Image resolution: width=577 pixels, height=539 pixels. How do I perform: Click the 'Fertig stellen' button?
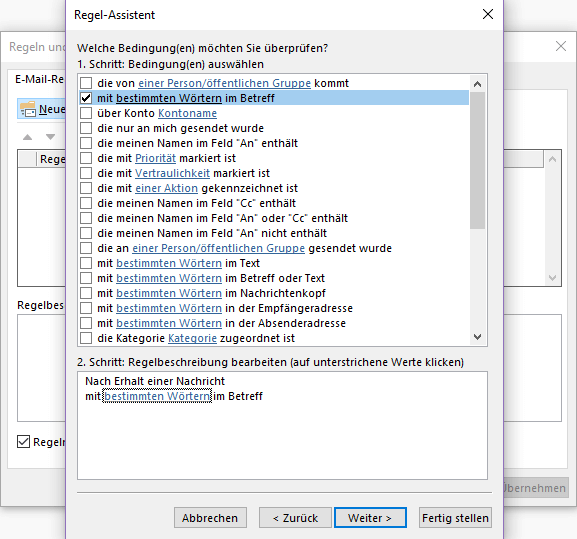tap(455, 518)
